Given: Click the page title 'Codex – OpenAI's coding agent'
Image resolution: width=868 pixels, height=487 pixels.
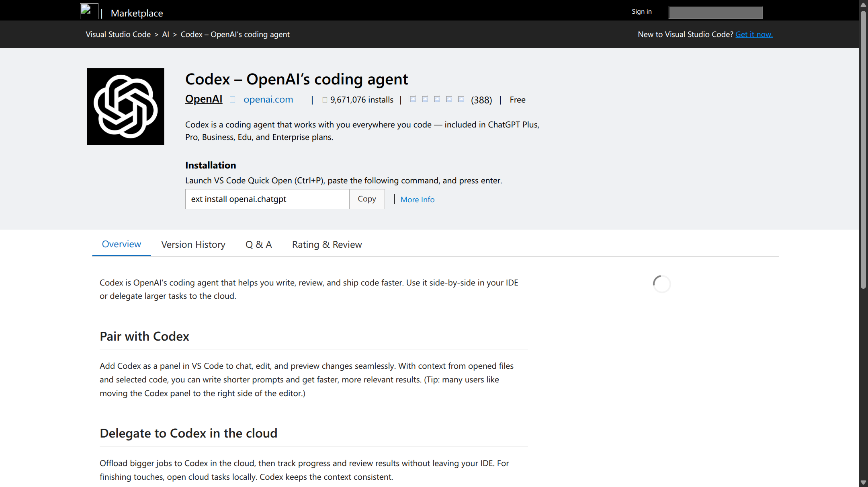Looking at the screenshot, I should tap(297, 79).
